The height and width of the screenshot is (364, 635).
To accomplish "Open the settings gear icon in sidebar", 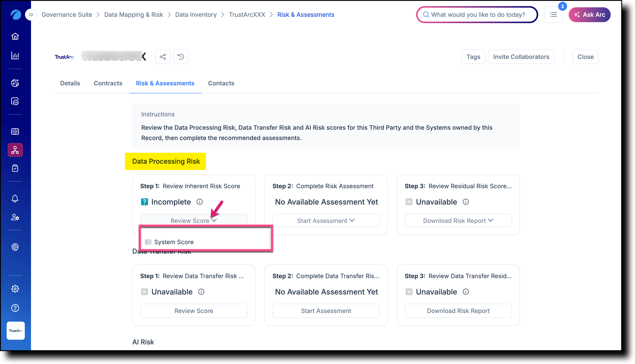I will coord(15,289).
